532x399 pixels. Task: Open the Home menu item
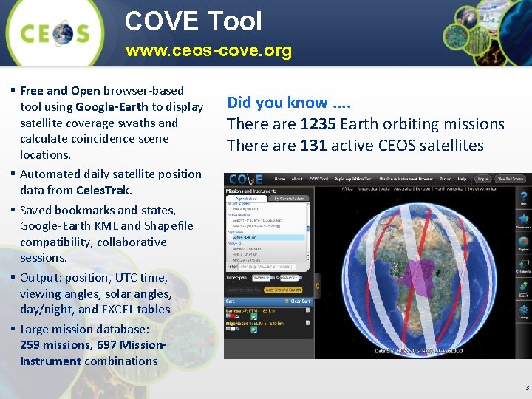pyautogui.click(x=280, y=179)
